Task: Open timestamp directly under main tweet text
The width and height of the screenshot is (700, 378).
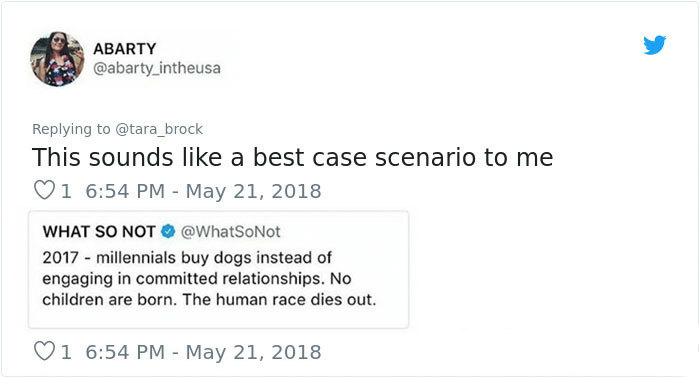Action: pyautogui.click(x=203, y=191)
